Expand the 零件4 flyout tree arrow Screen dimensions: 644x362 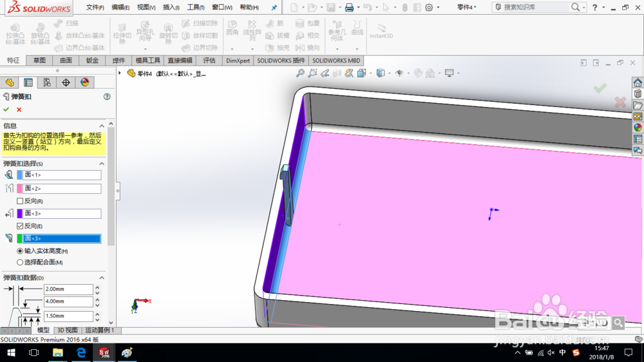pyautogui.click(x=120, y=73)
